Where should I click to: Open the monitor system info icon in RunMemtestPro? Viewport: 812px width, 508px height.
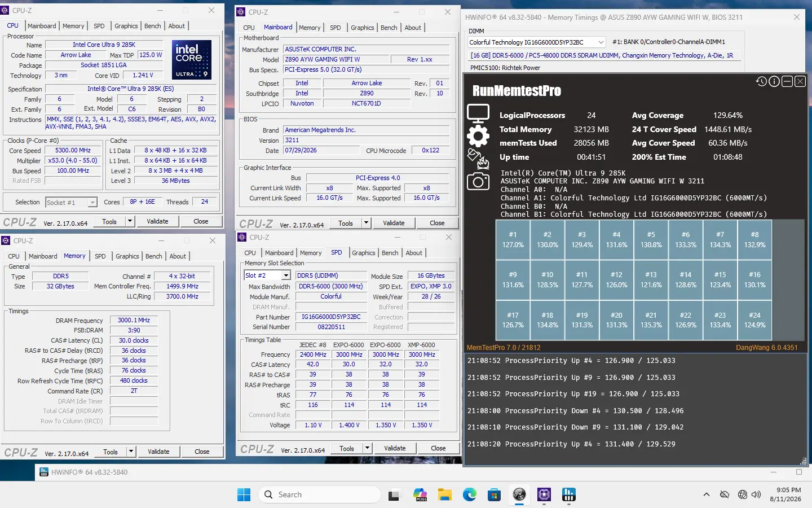pyautogui.click(x=478, y=113)
